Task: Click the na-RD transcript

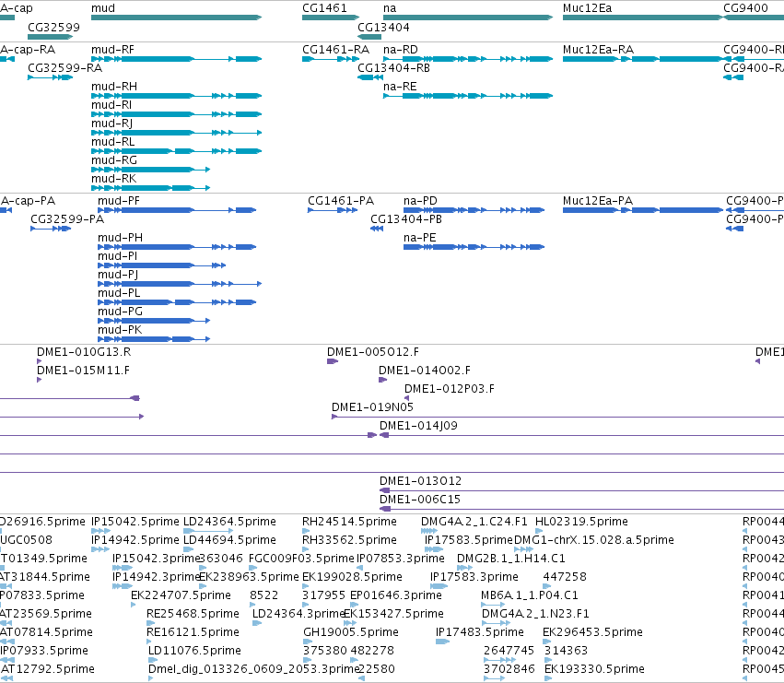Action: (468, 59)
